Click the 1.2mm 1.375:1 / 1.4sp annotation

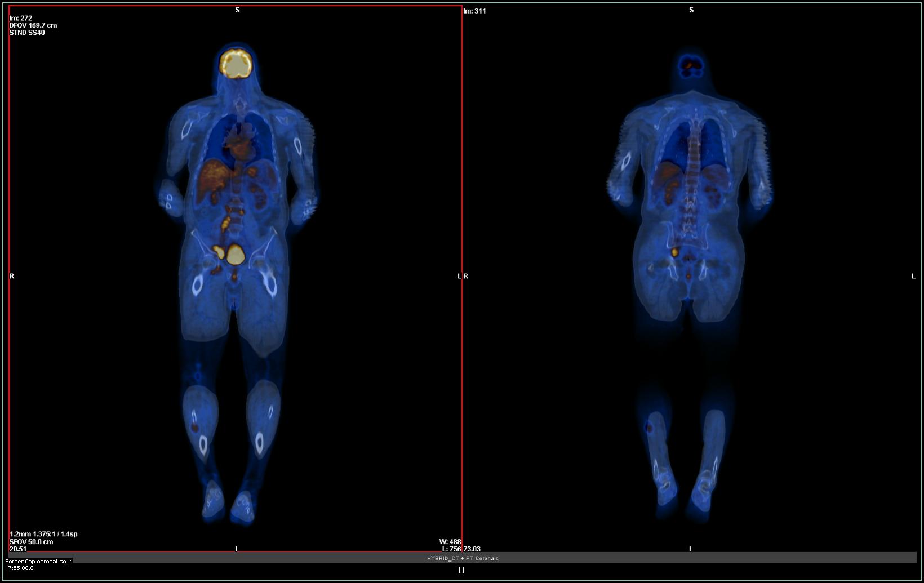pyautogui.click(x=43, y=534)
